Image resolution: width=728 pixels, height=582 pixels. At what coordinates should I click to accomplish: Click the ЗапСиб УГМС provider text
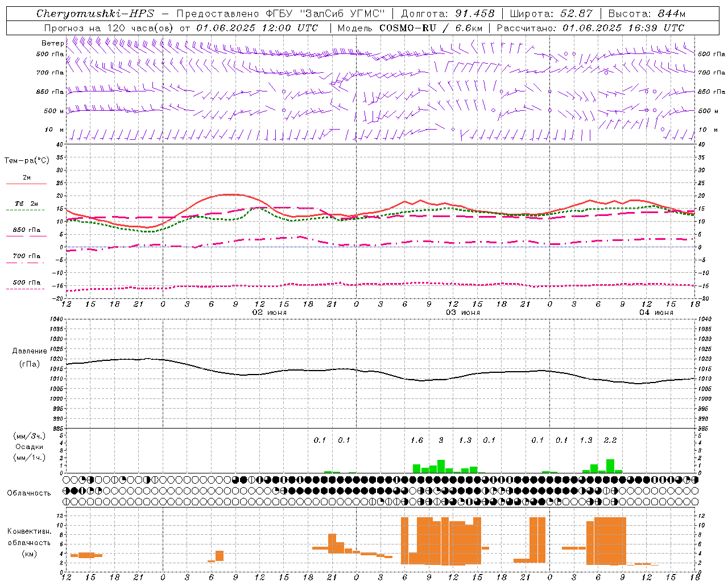tap(342, 14)
